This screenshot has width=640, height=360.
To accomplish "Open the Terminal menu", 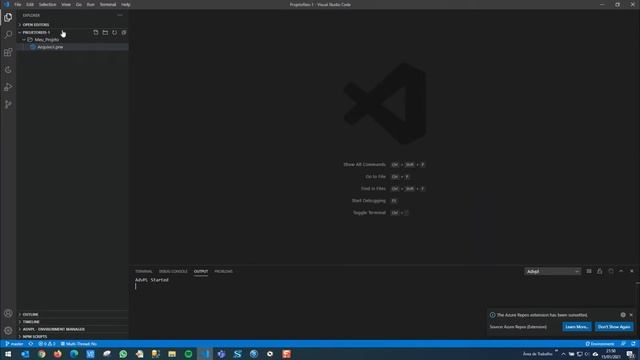I will 108,4.
